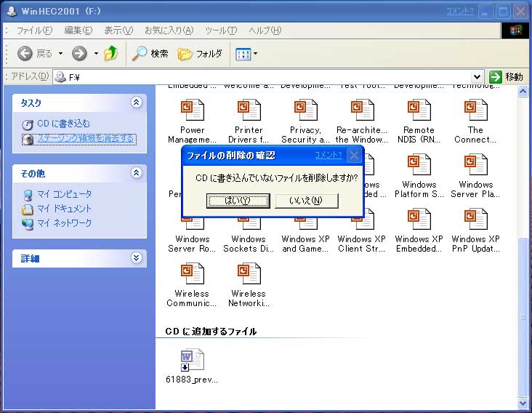
Task: Open the お気に入り(A) menu
Action: (x=169, y=31)
